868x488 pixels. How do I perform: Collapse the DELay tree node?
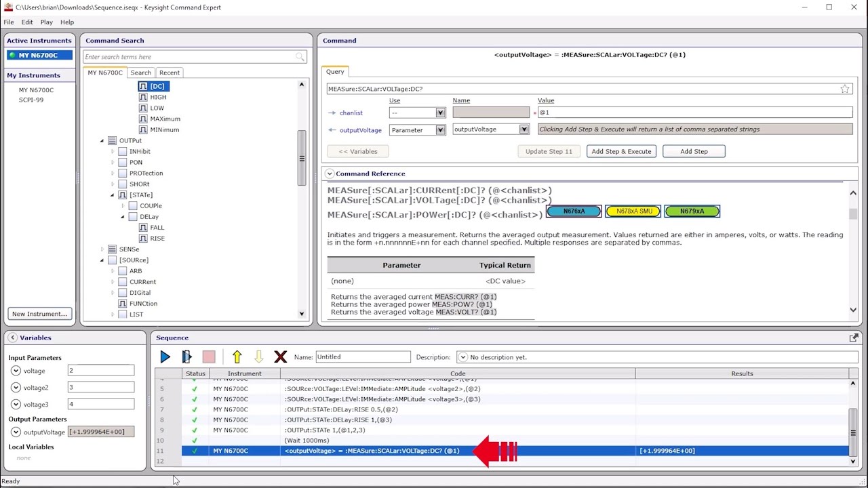pos(123,217)
